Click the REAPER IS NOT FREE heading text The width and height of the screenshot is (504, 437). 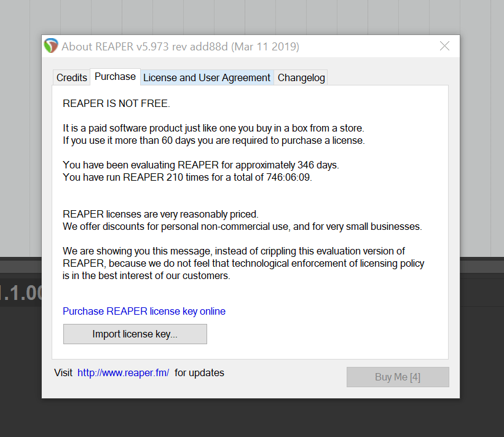(x=116, y=103)
